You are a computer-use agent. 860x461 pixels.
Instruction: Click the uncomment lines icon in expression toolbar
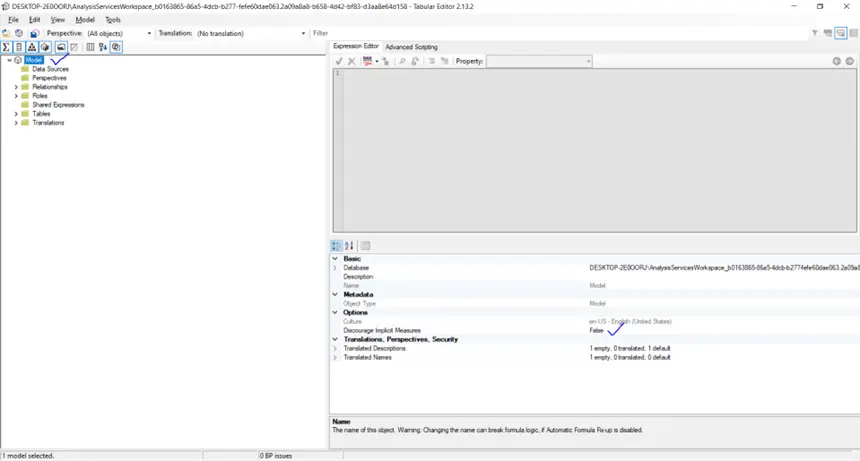point(444,61)
